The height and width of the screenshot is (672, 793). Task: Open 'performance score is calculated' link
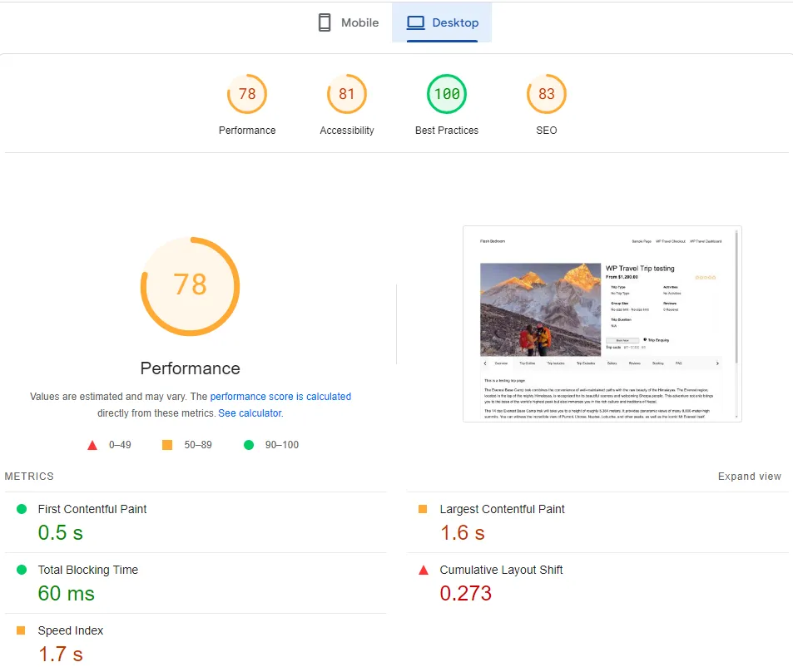tap(280, 397)
